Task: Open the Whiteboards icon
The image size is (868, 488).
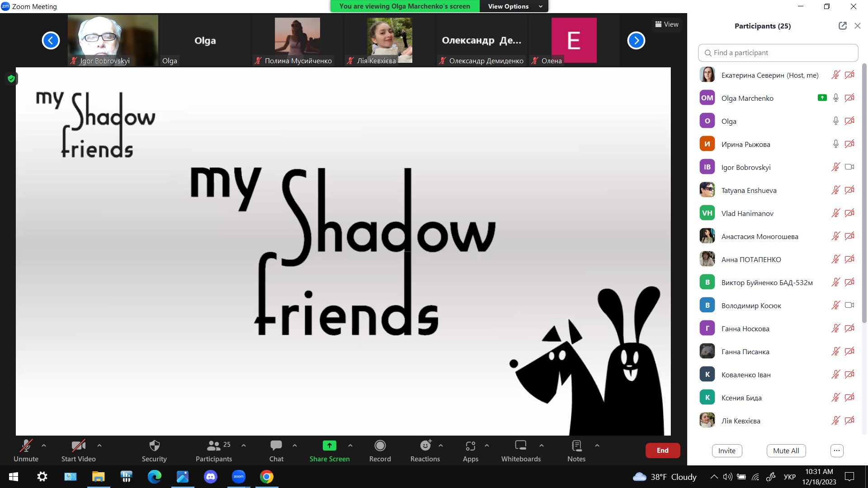Action: tap(520, 446)
